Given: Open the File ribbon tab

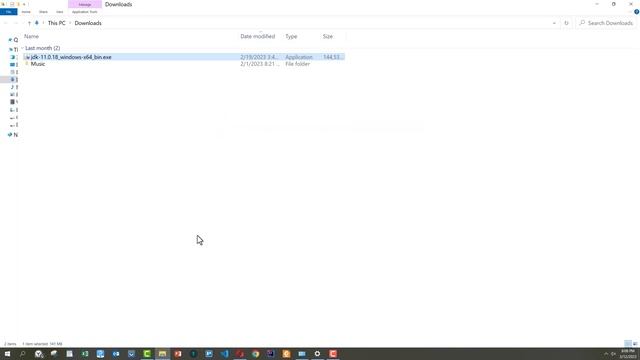Looking at the screenshot, I should pyautogui.click(x=9, y=12).
